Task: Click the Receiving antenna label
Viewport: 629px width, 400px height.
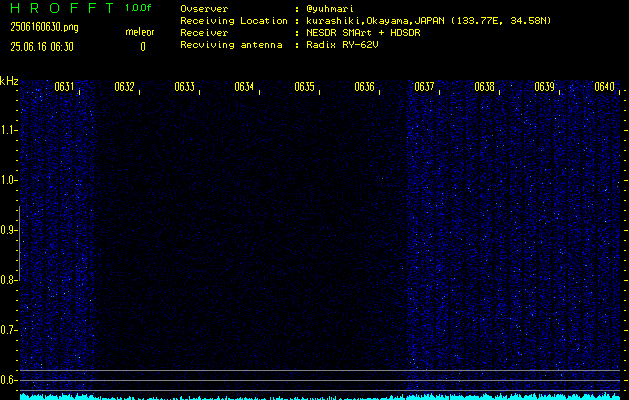Action: tap(231, 45)
